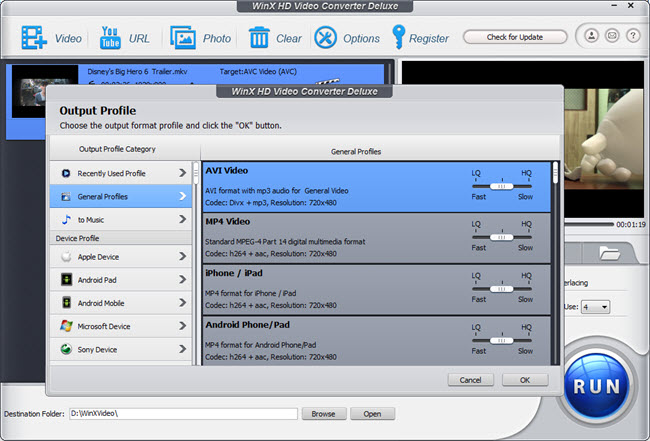Click iPhone / iPad quality slider
Screen dimensions: 650x441
pyautogui.click(x=502, y=289)
